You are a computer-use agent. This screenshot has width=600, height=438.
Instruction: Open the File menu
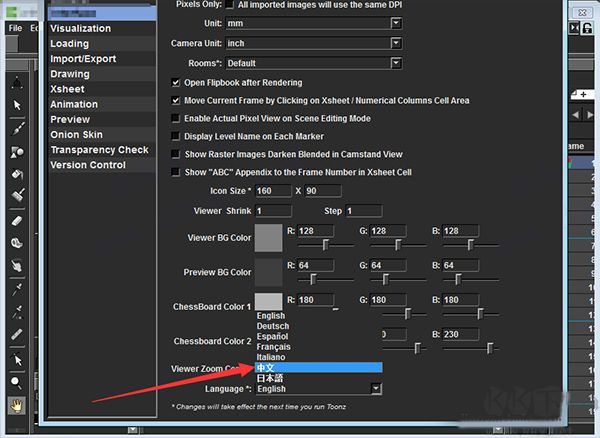15,28
